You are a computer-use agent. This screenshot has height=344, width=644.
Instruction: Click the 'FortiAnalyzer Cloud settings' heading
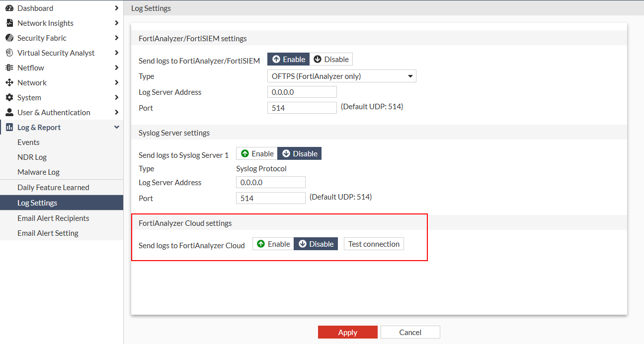tap(185, 223)
